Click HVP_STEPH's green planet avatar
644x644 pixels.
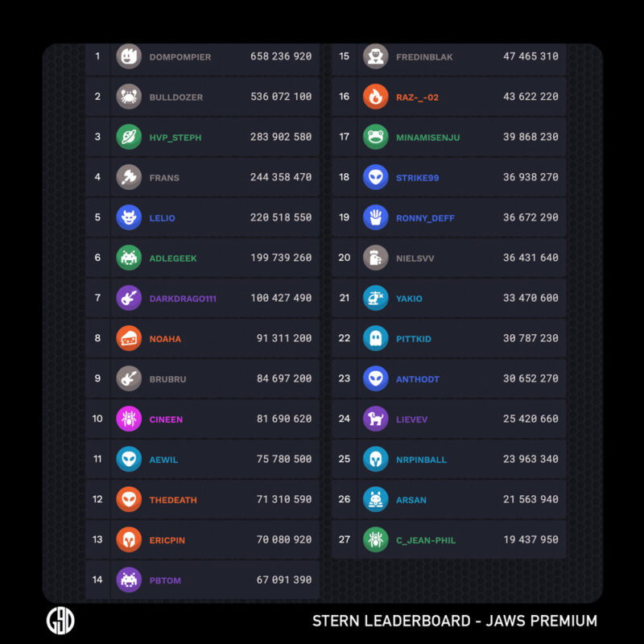tap(129, 137)
